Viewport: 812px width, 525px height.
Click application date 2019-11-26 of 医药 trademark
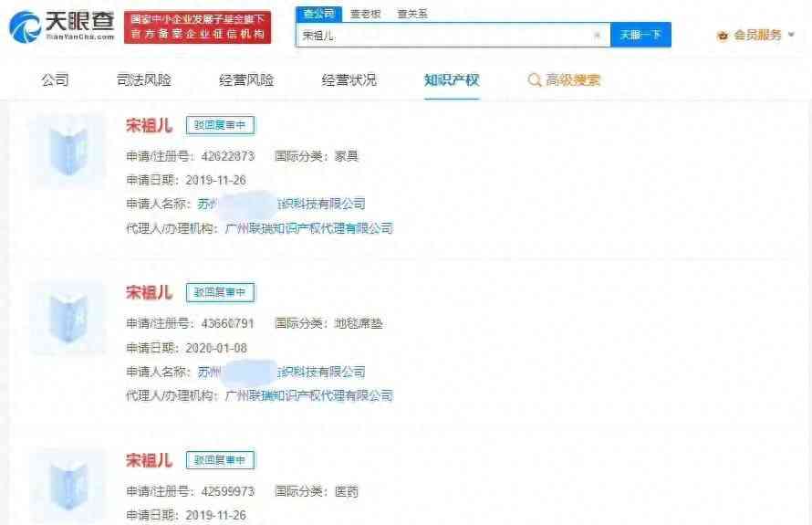[x=215, y=515]
